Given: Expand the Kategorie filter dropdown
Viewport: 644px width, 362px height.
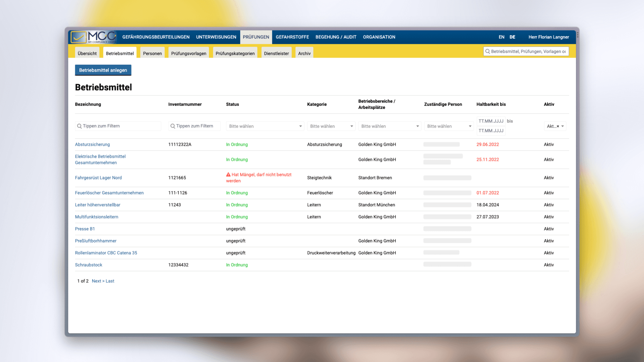Looking at the screenshot, I should (331, 126).
